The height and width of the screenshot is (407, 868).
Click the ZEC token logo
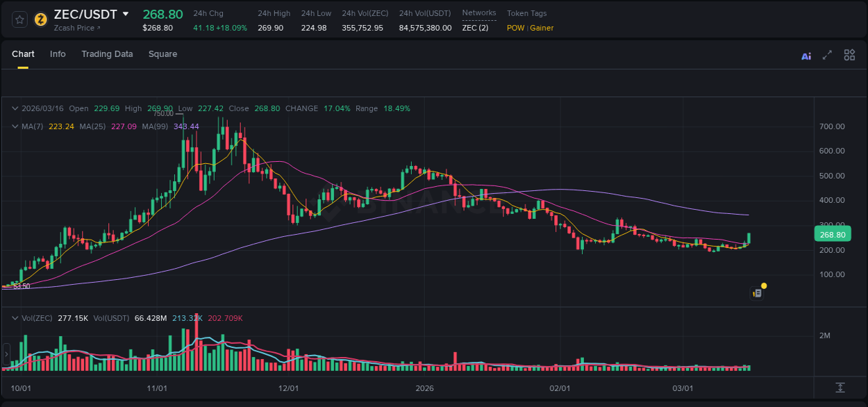[40, 20]
